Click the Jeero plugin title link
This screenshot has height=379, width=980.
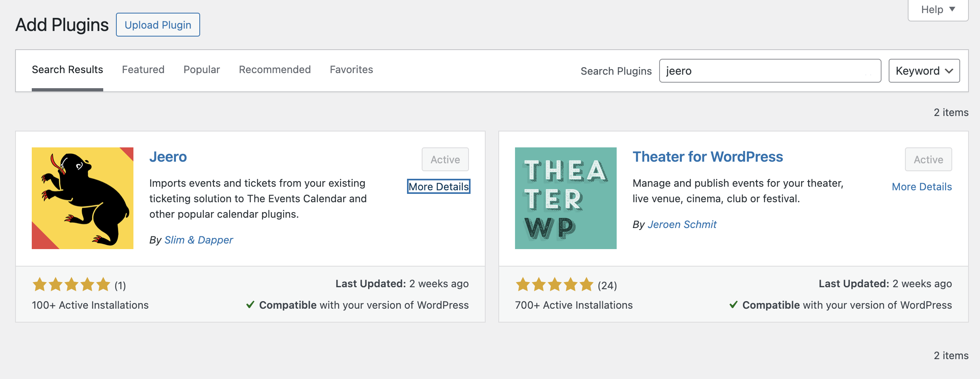pyautogui.click(x=168, y=157)
